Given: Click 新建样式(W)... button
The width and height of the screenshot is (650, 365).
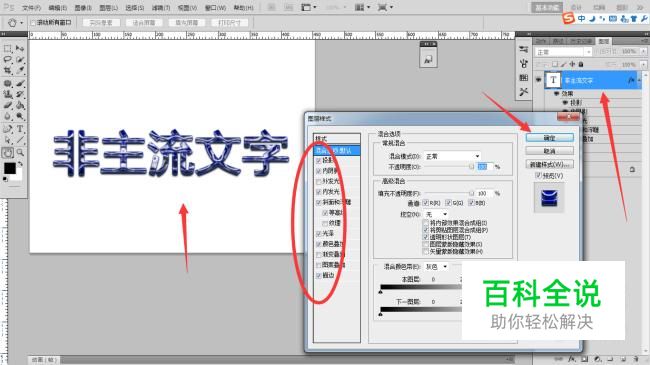Looking at the screenshot, I should pos(549,164).
